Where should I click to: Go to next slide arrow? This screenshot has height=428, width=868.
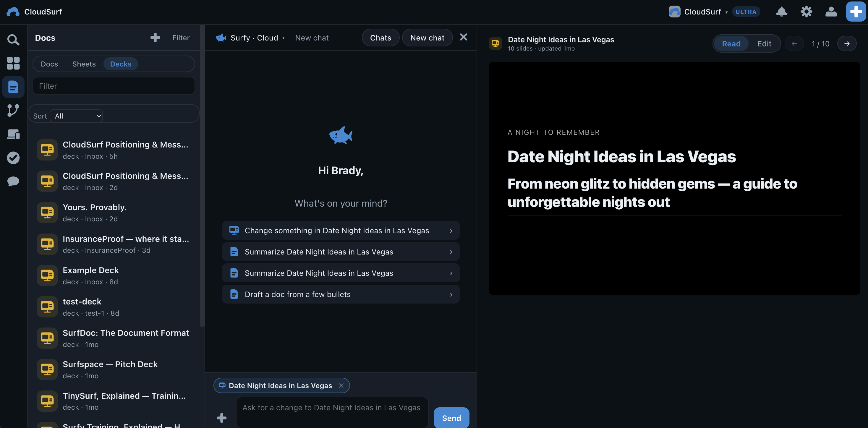pyautogui.click(x=847, y=43)
